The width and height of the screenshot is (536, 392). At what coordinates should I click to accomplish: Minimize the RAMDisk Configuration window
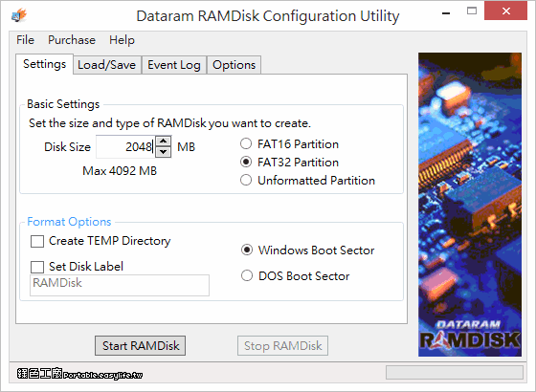click(446, 13)
